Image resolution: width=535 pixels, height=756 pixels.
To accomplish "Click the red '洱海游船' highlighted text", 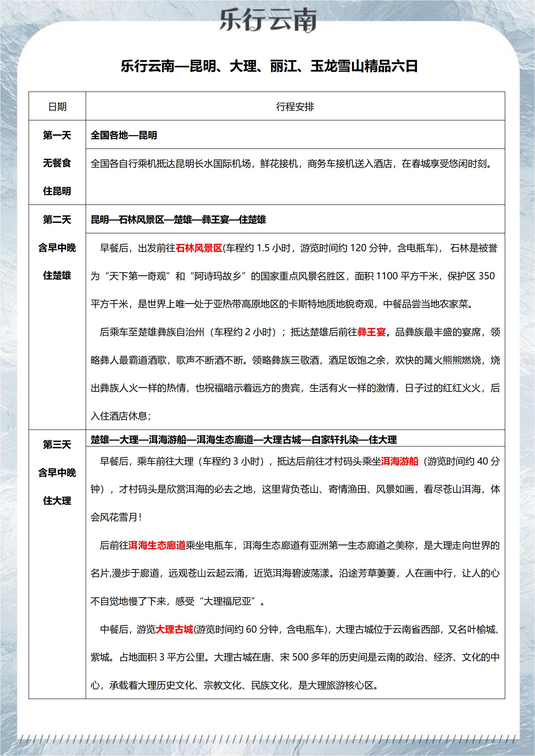I will click(x=399, y=461).
